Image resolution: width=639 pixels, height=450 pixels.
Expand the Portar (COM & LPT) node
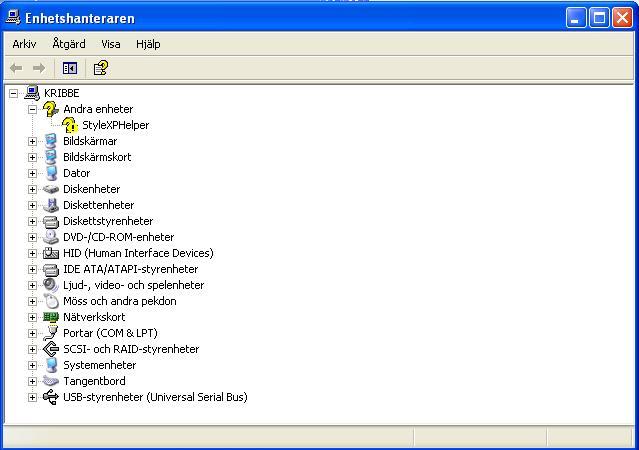(x=32, y=333)
